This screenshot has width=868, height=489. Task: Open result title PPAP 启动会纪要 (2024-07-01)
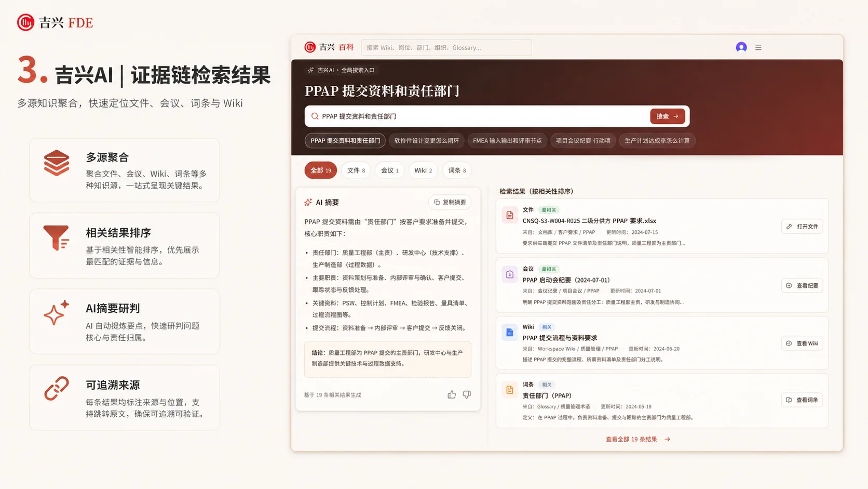[x=566, y=280]
